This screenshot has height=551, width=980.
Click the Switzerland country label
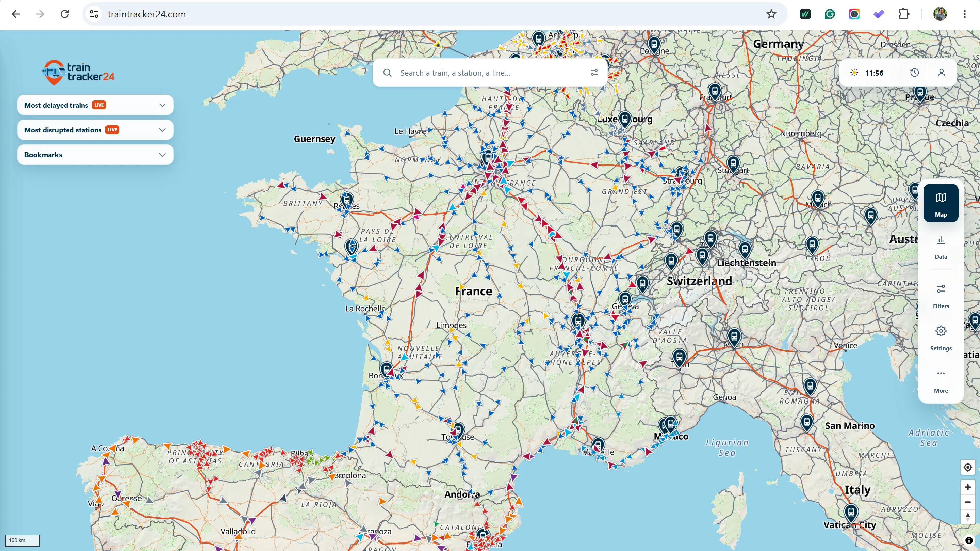click(699, 281)
